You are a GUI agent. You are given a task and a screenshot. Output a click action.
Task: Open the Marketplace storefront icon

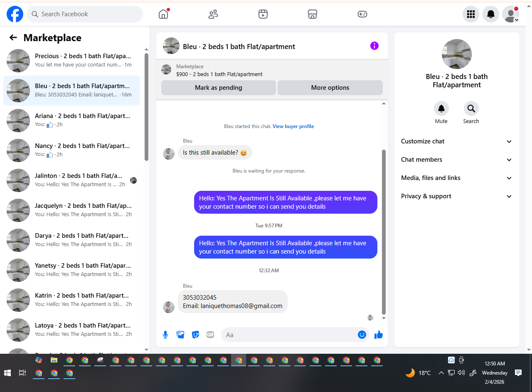(x=313, y=15)
